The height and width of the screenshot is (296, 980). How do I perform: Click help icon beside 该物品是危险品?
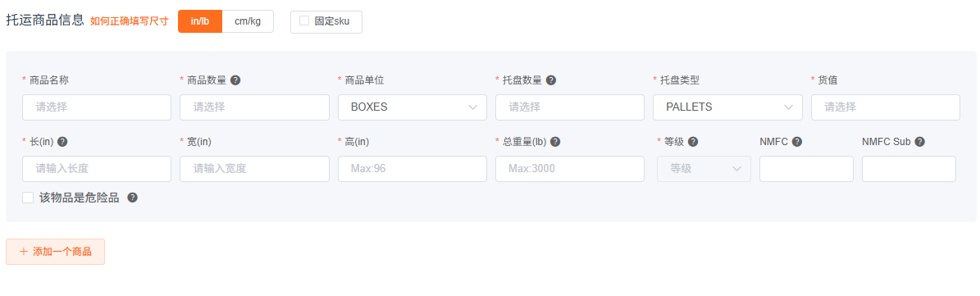(133, 198)
